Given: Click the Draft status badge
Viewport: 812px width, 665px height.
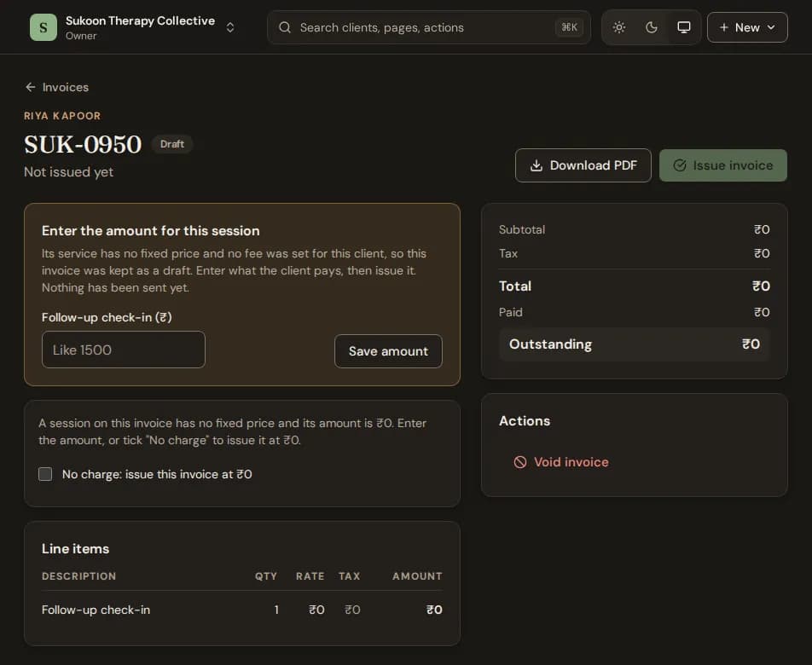Looking at the screenshot, I should pos(172,144).
